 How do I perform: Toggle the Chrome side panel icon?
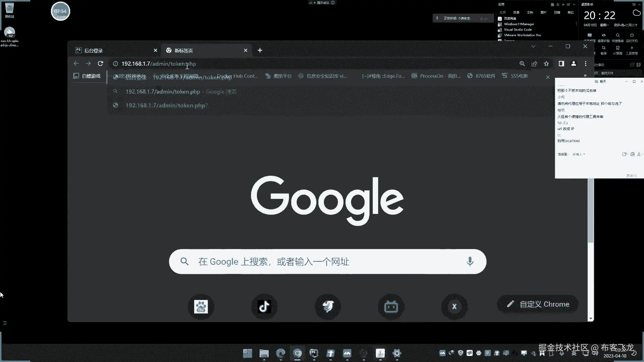point(561,64)
